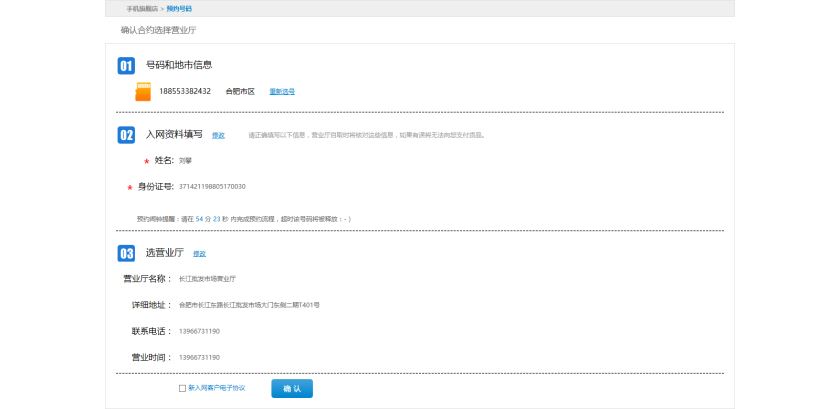Viewport: 840px width, 409px height.
Task: Click the orange SIM card icon
Action: pos(143,92)
